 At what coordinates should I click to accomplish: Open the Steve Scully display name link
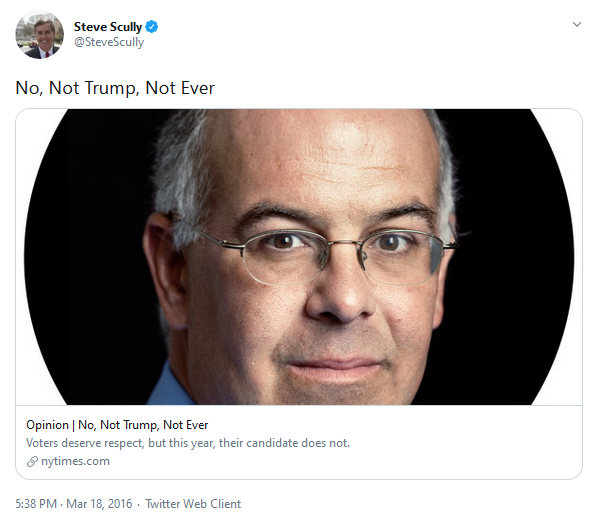[108, 27]
